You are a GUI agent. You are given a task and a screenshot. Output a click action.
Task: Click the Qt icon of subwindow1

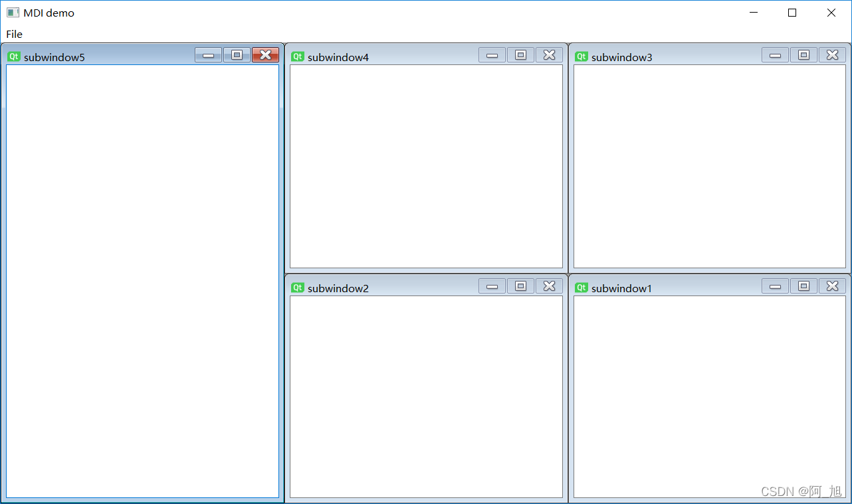(582, 288)
